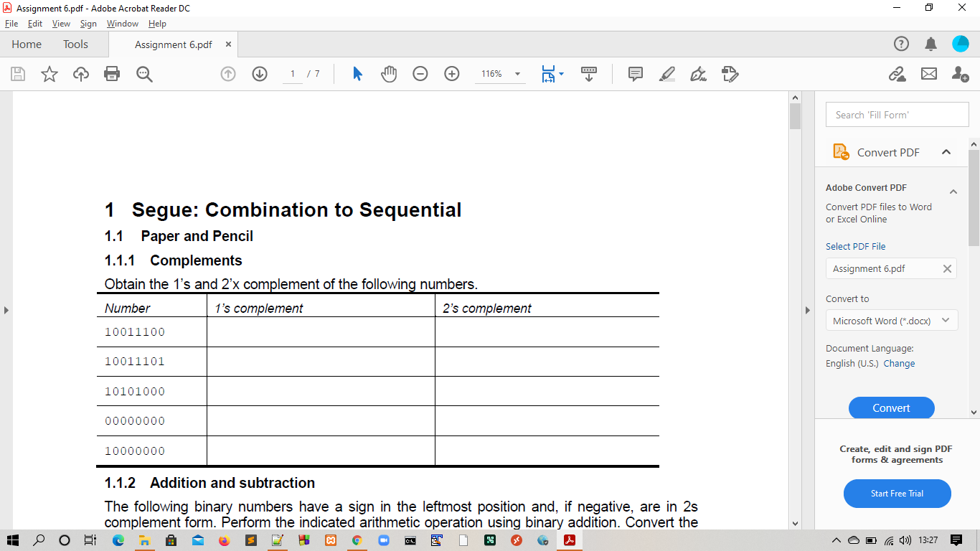980x551 pixels.
Task: Print the Assignment 6 document
Action: click(112, 74)
